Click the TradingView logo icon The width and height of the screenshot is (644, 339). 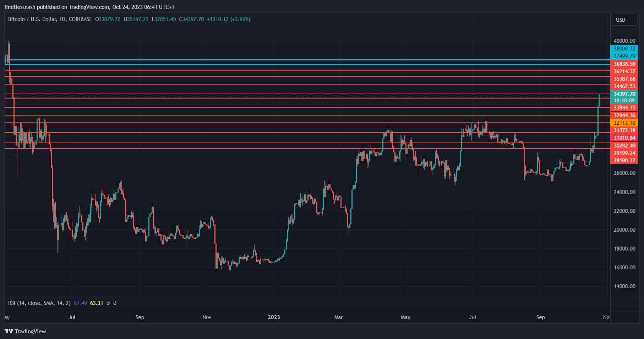pos(9,331)
